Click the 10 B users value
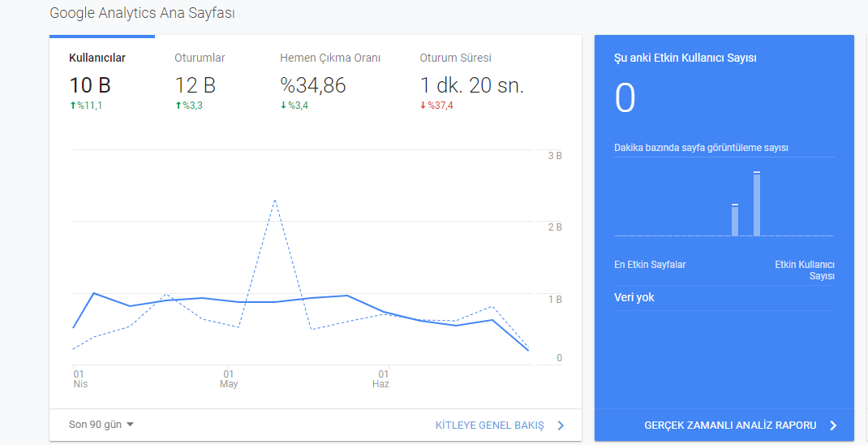This screenshot has width=868, height=445. pos(90,85)
